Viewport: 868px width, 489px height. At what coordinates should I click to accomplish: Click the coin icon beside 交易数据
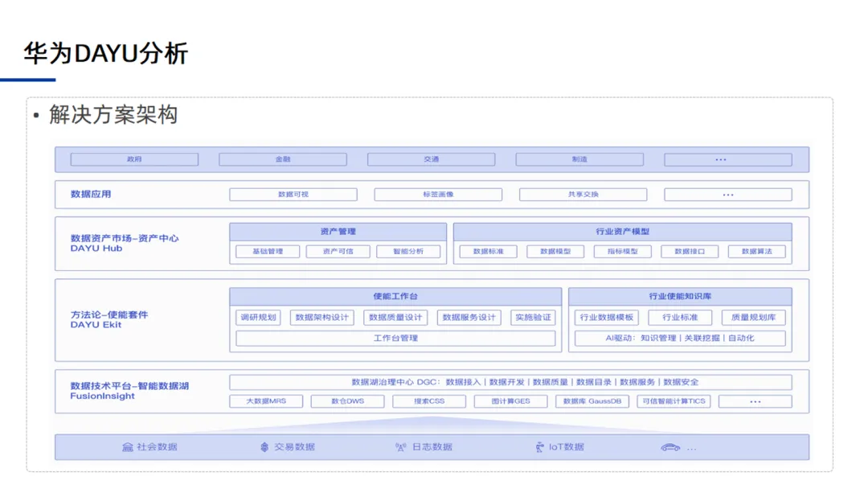click(x=264, y=447)
